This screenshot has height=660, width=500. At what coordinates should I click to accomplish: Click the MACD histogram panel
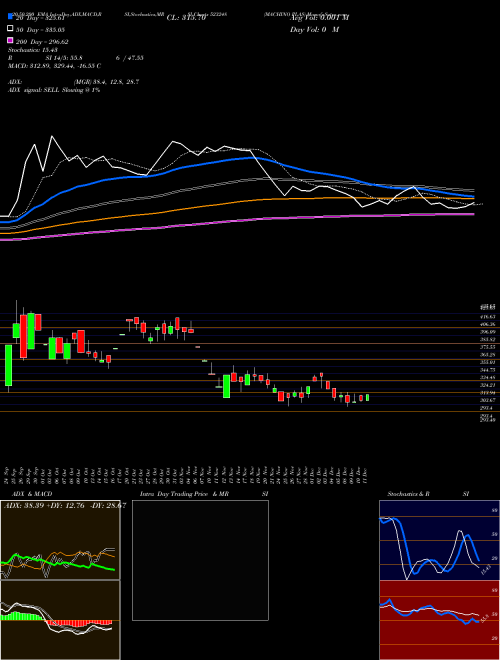60,620
